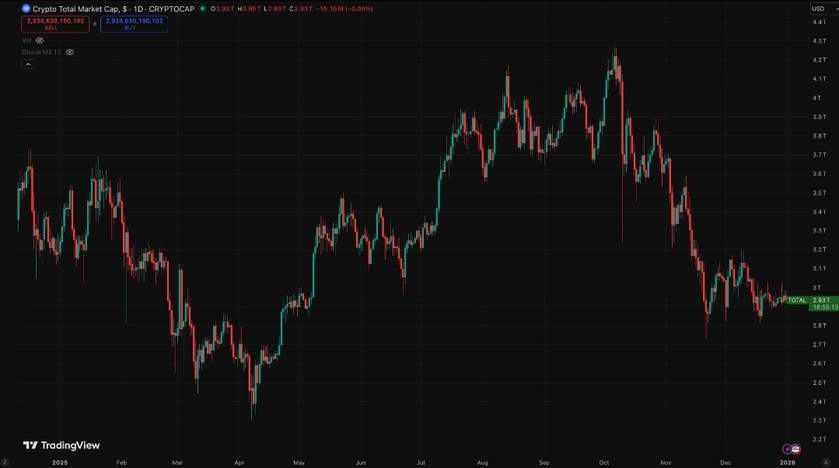Click the 2025 marker on time axis

62,463
